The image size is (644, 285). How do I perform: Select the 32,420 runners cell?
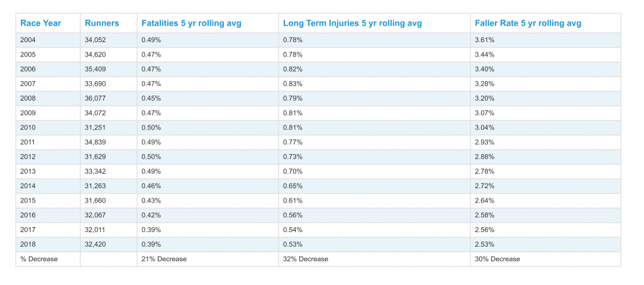[x=95, y=244]
